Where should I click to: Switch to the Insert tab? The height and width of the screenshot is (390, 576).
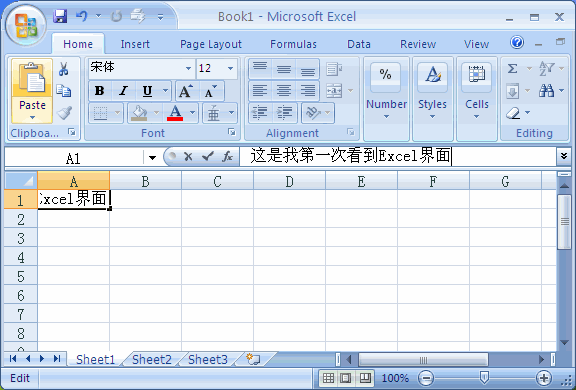click(x=135, y=44)
